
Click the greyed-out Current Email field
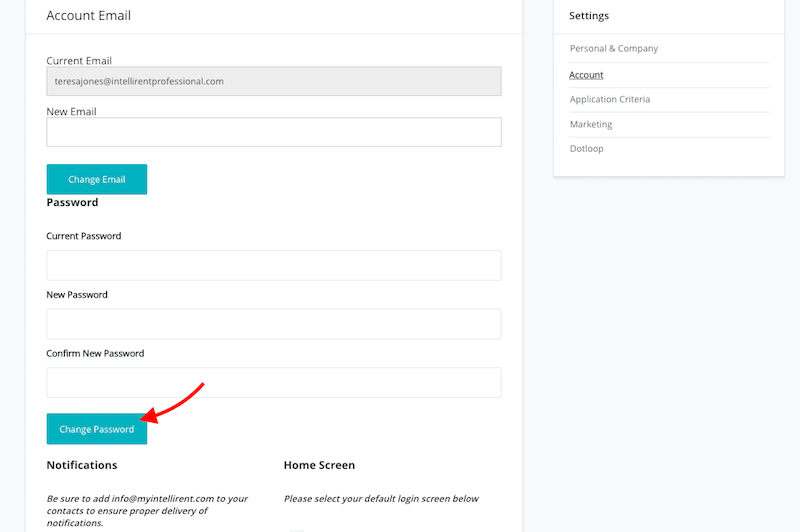pos(273,81)
